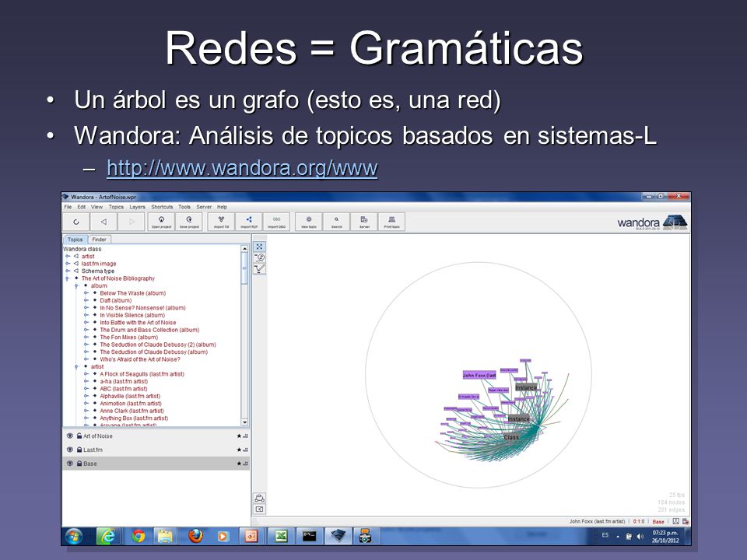Open the Shortcuts menu

(x=162, y=207)
